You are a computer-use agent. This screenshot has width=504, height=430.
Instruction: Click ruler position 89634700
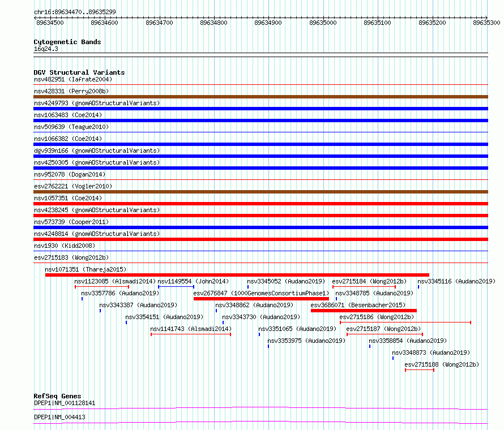(159, 23)
